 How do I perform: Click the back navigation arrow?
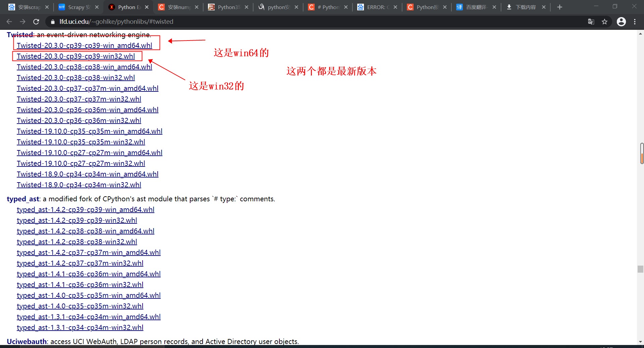click(9, 21)
